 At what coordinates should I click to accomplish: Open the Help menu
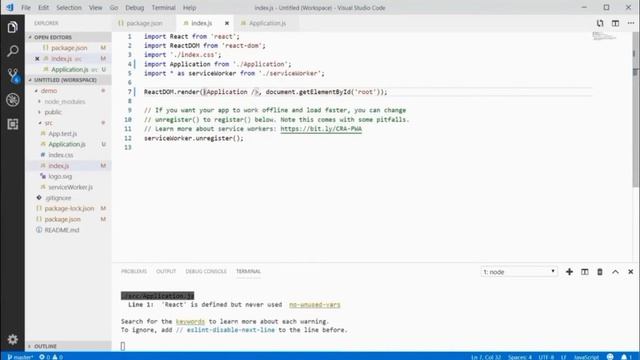[189, 8]
